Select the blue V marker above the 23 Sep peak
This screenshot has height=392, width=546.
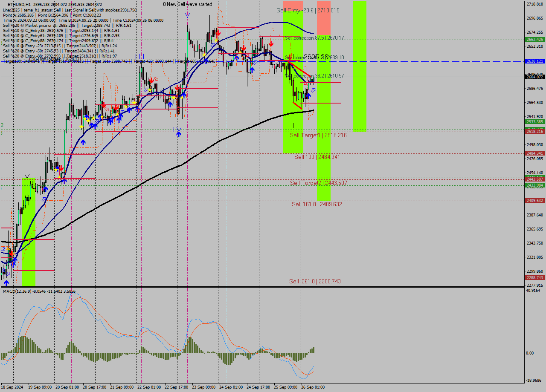pyautogui.click(x=187, y=15)
